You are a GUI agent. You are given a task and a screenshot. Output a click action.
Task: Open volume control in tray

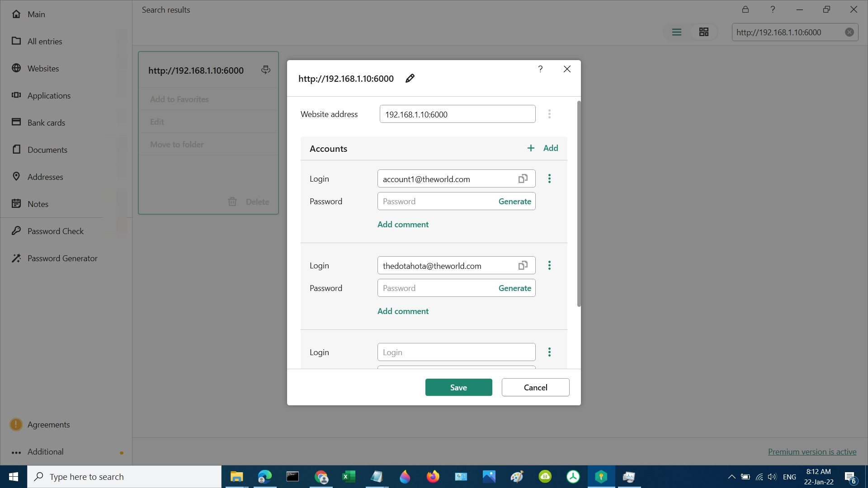(x=772, y=477)
